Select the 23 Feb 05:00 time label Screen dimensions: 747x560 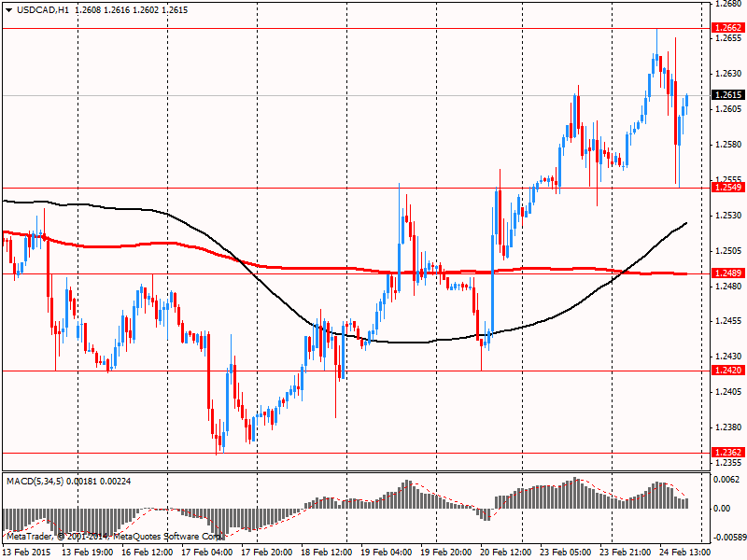point(566,552)
